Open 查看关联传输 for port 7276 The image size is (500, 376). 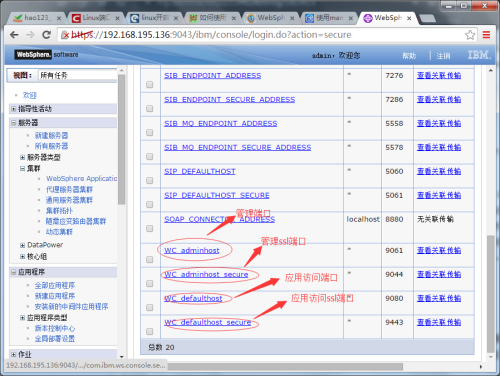point(439,76)
